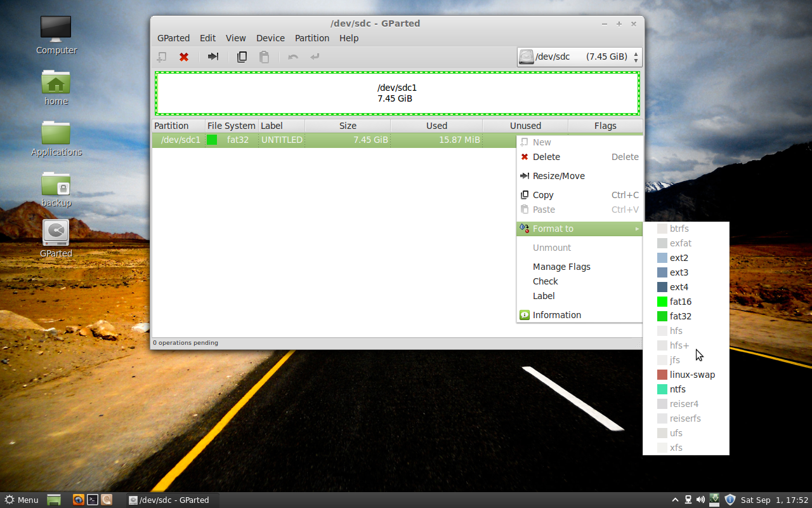Click the Copy partition toolbar icon
Screen dimensions: 812x508
(x=242, y=57)
